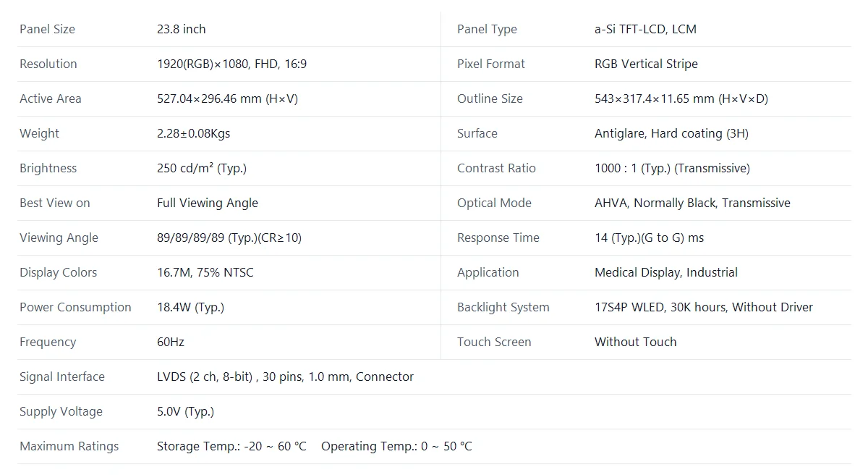The height and width of the screenshot is (475, 868).
Task: Select the '543×317.4×11.65 mm (H×V×D)' outline size value
Action: pyautogui.click(x=681, y=98)
